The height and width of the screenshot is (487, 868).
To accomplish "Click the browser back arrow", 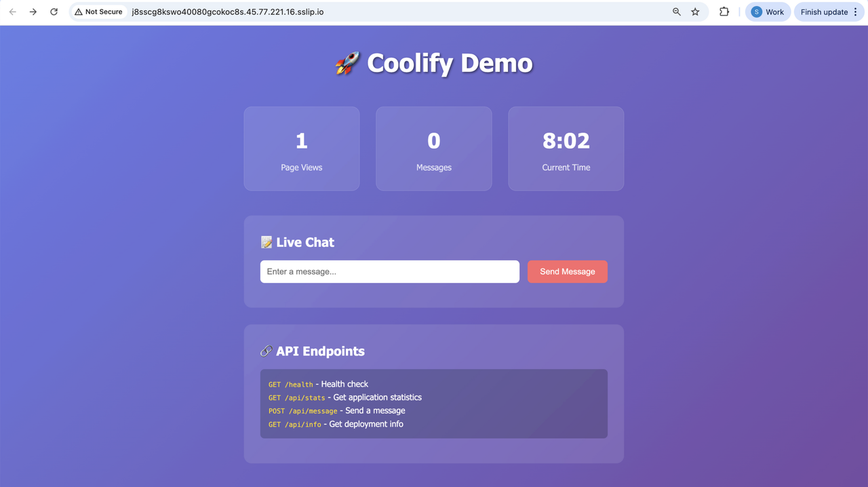I will [12, 12].
